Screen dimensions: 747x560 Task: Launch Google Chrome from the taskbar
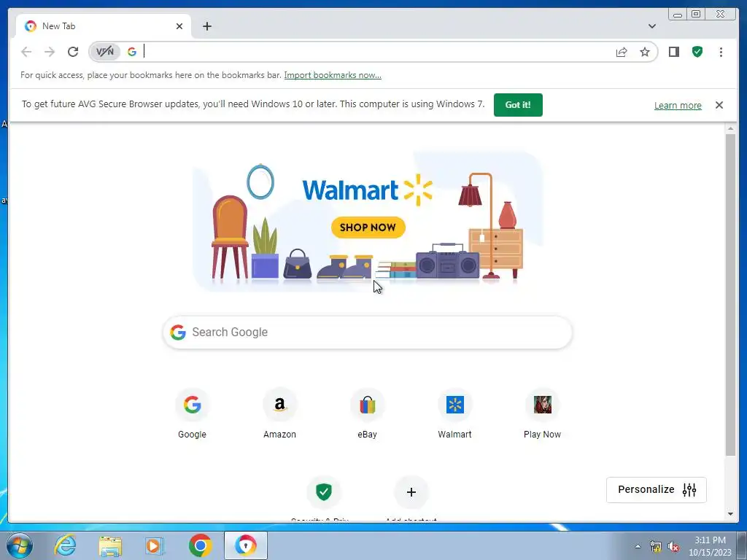[200, 545]
